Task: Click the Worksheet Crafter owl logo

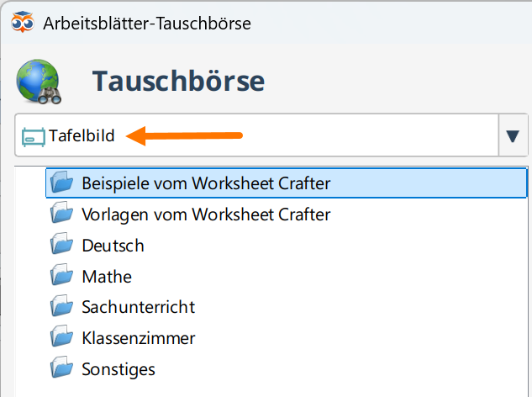Action: click(23, 22)
